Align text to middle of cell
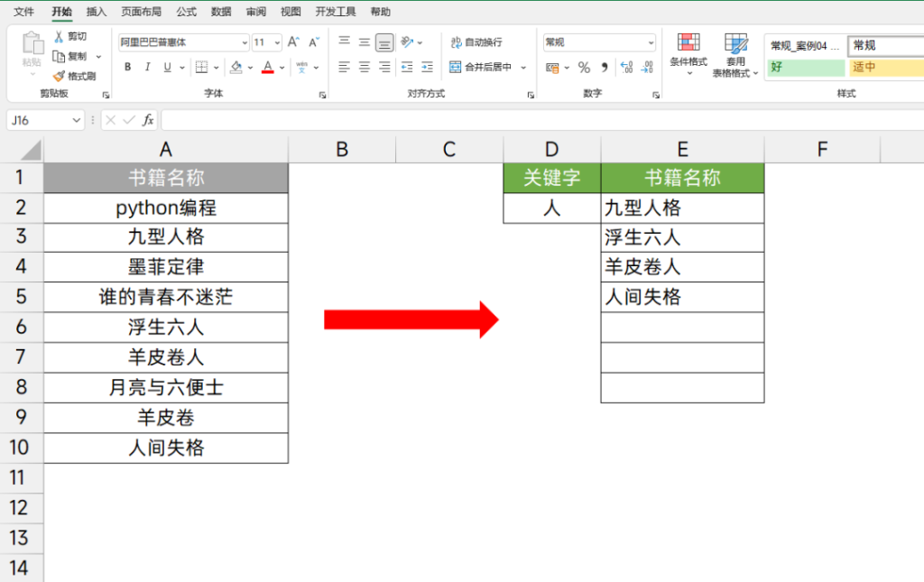 click(365, 42)
